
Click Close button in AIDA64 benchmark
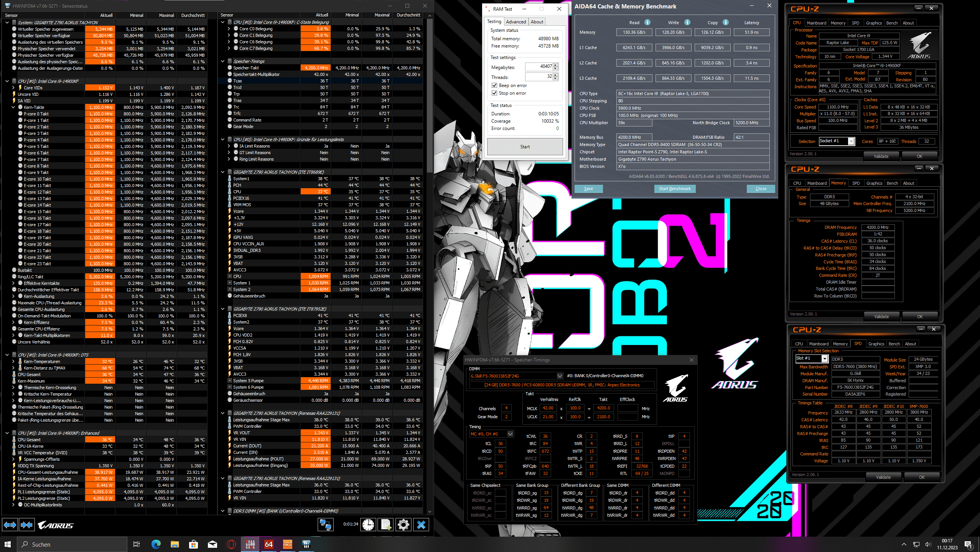[x=761, y=189]
